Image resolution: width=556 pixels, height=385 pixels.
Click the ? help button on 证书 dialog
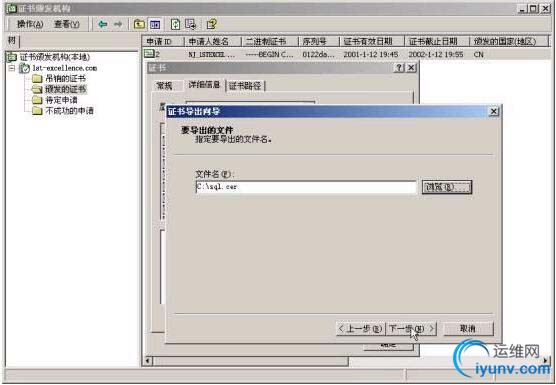point(399,67)
